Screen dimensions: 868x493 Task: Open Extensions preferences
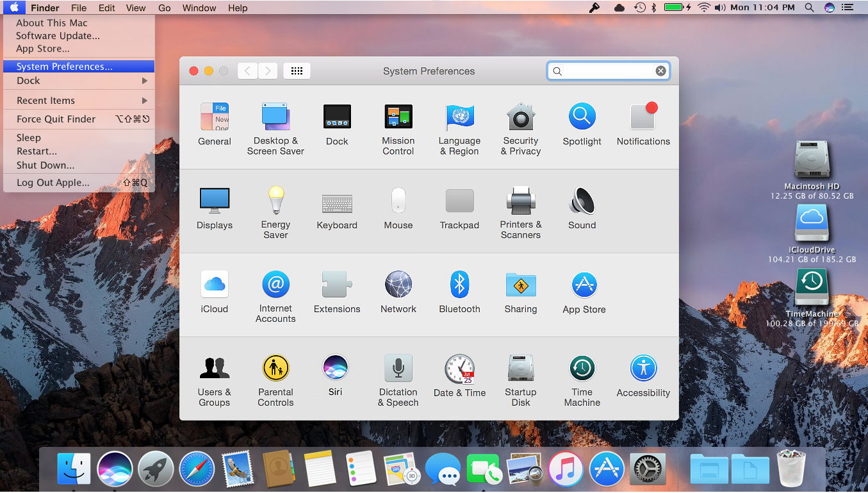pos(337,292)
